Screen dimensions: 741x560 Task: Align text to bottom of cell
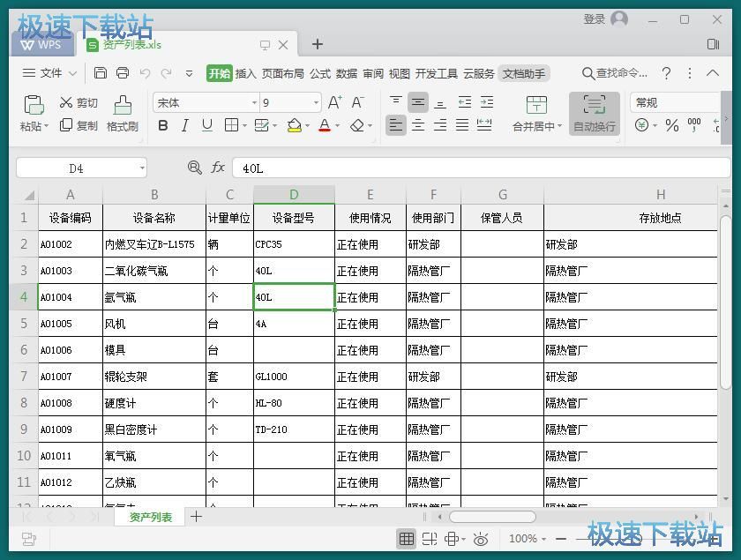pos(440,103)
